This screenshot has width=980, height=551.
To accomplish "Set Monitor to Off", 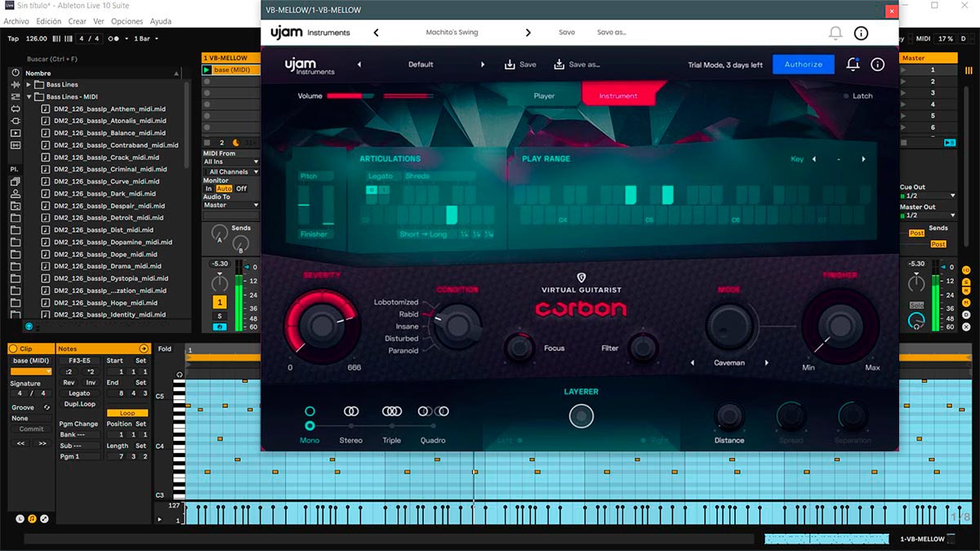I will [x=241, y=189].
